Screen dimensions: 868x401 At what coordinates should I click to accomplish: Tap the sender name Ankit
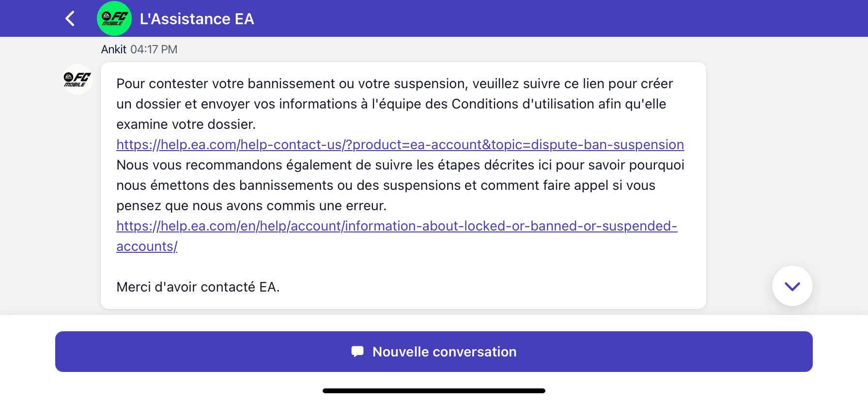[x=114, y=49]
